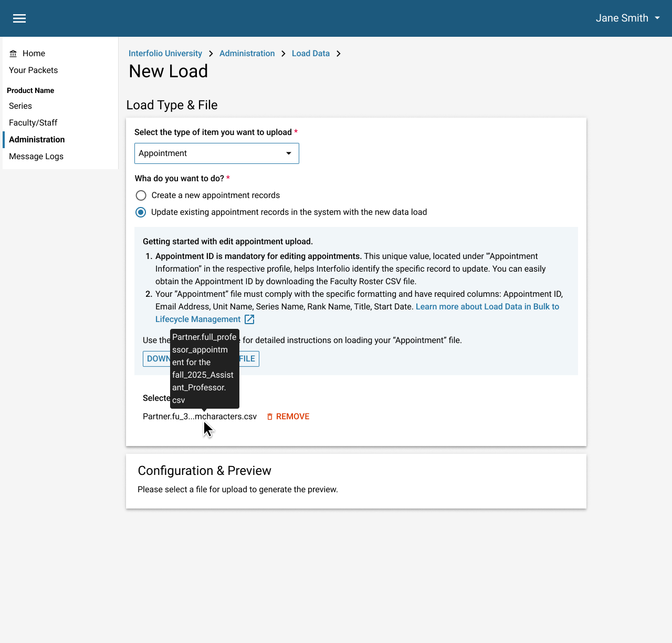The width and height of the screenshot is (672, 643).
Task: Open Message Logs in the sidebar
Action: click(36, 157)
